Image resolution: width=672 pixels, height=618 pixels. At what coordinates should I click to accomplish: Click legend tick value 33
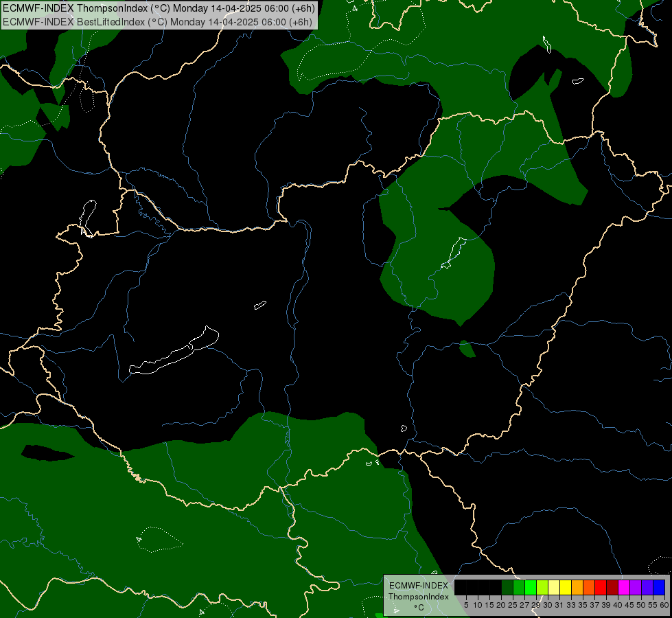point(571,605)
